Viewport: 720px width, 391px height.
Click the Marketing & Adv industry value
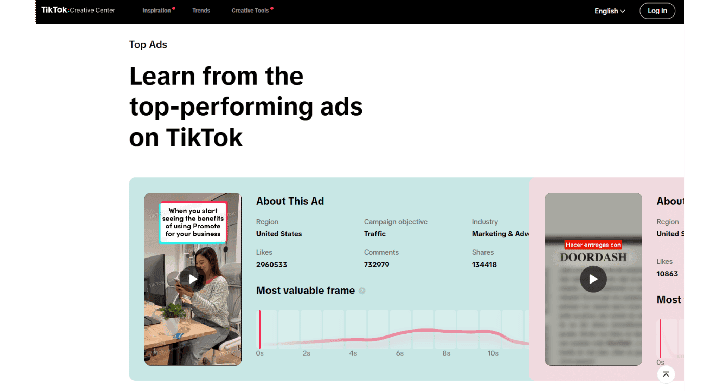pyautogui.click(x=500, y=234)
